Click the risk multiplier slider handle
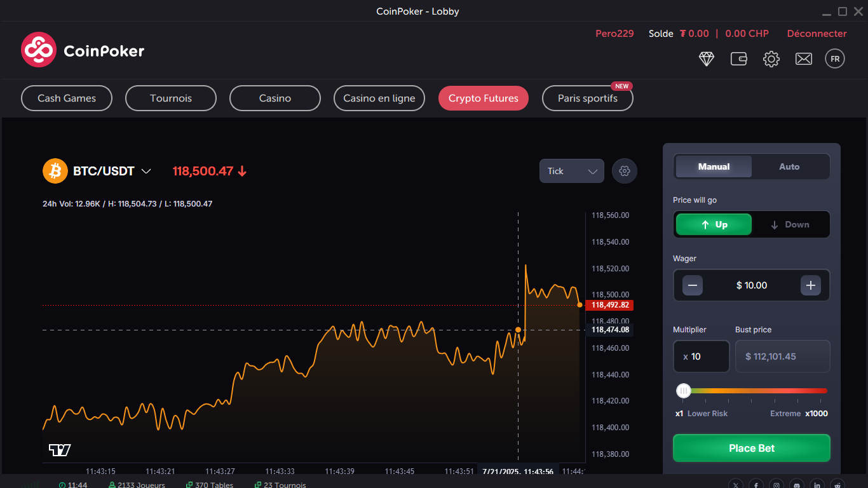The width and height of the screenshot is (868, 488). click(x=683, y=391)
